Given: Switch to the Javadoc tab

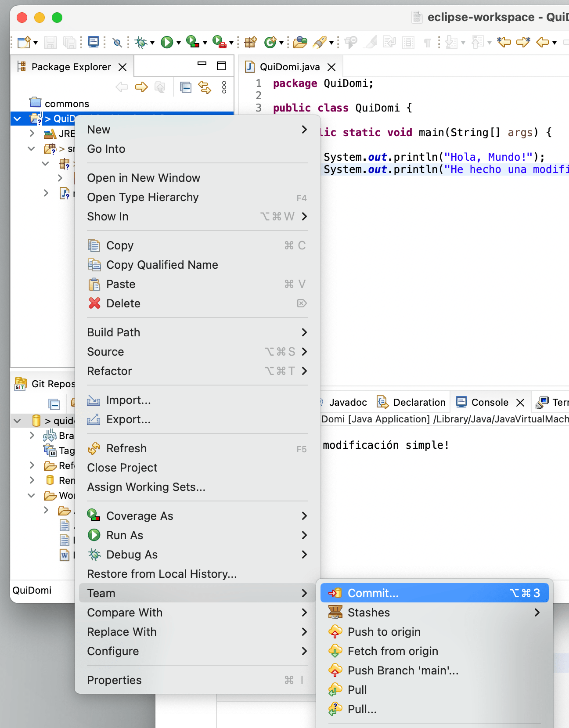Looking at the screenshot, I should [x=348, y=402].
